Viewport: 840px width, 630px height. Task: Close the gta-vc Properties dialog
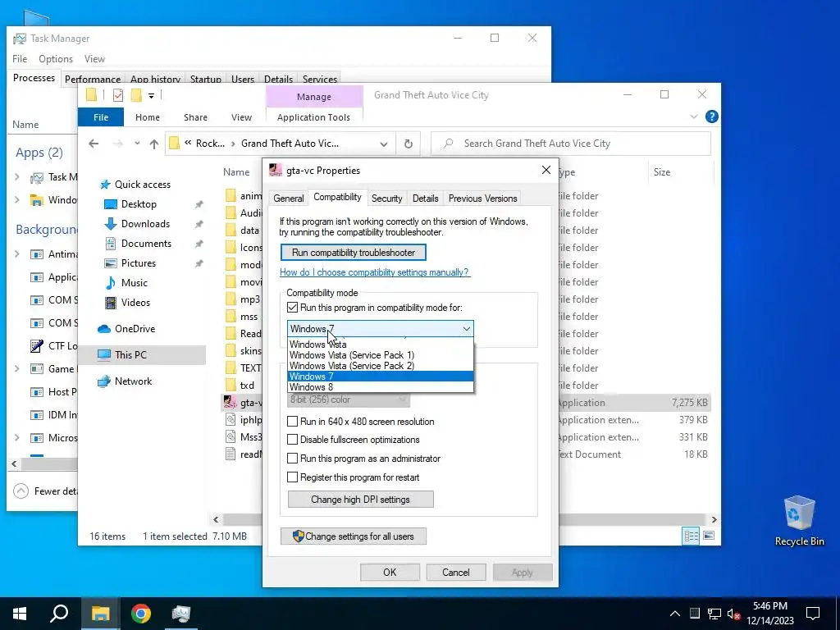pyautogui.click(x=546, y=170)
